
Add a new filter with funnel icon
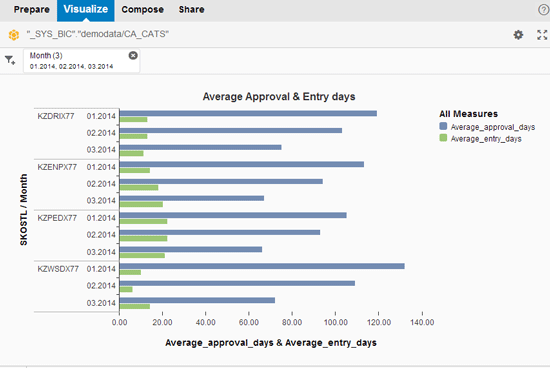click(x=10, y=60)
